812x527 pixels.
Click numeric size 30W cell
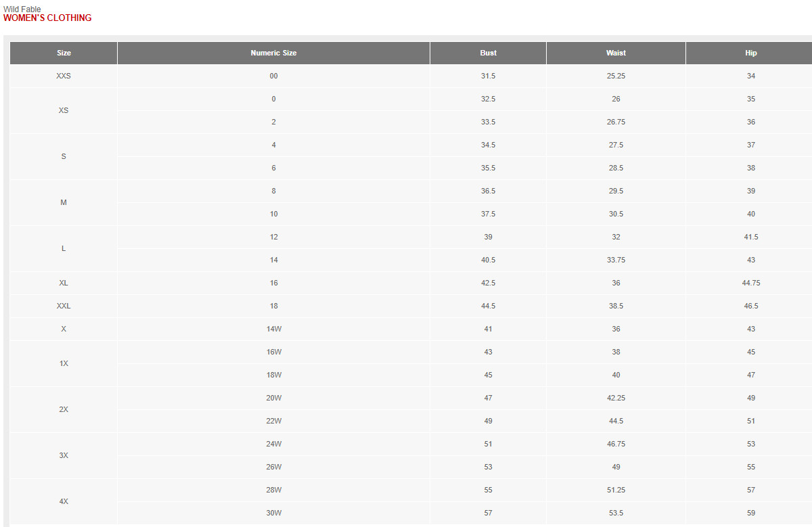point(273,513)
